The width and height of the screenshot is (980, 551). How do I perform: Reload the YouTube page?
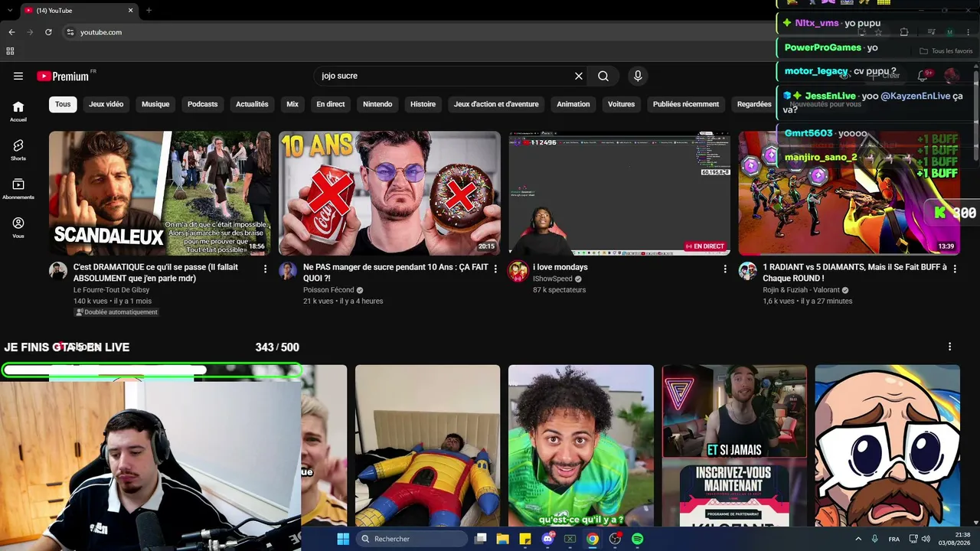pos(48,32)
